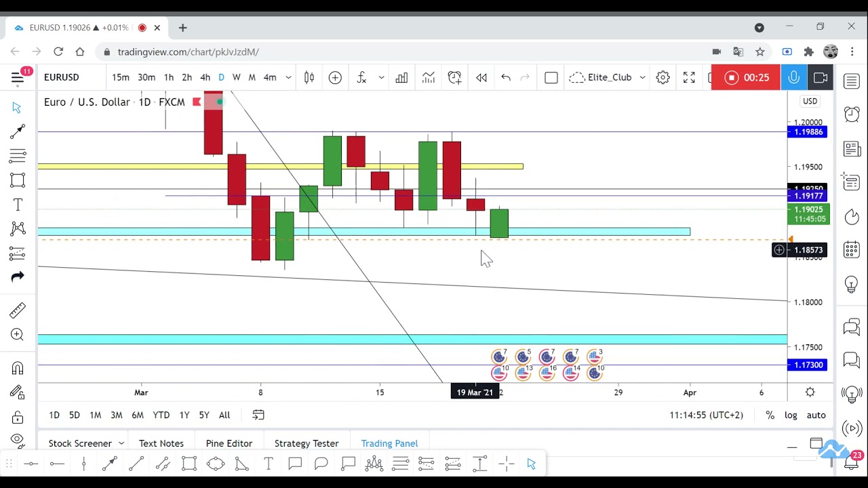Switch to the Text Notes tab

coord(161,443)
